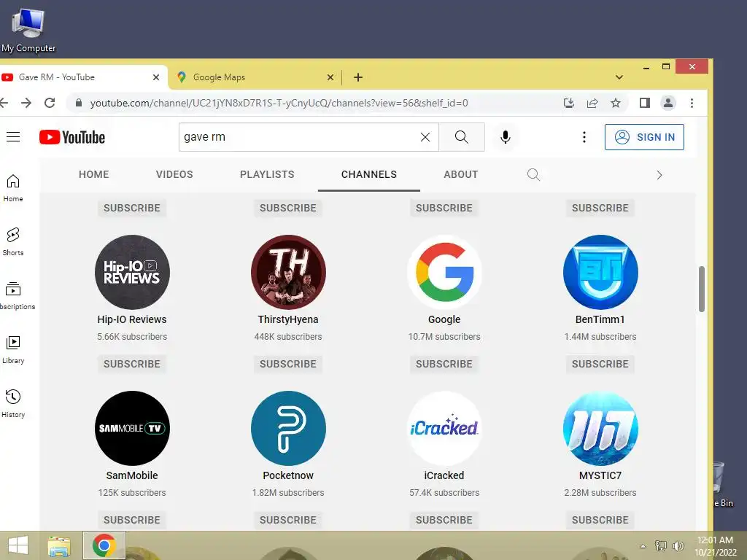Switch to the channel HOME tab
747x560 pixels.
tap(94, 174)
